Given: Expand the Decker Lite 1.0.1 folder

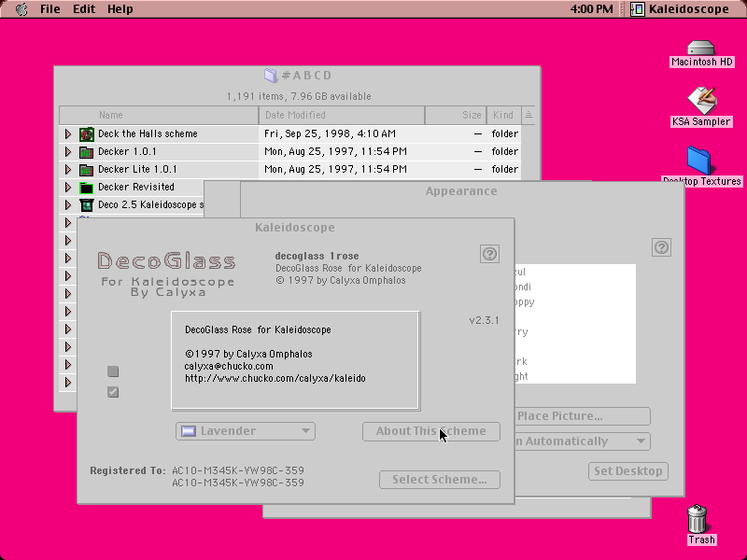Looking at the screenshot, I should click(x=68, y=170).
